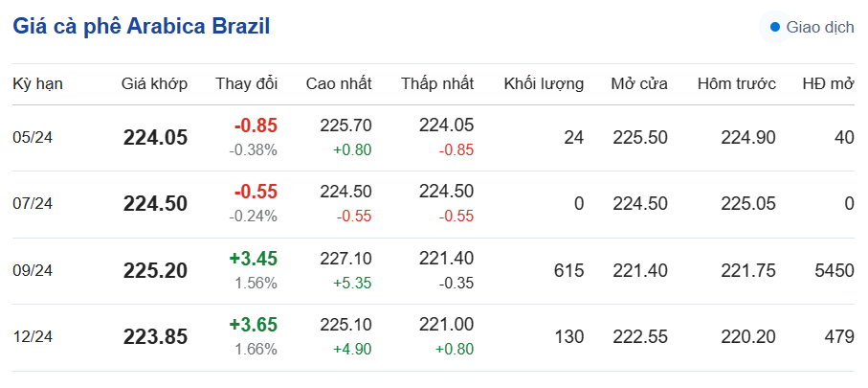Click the Cao nhất column header
The width and height of the screenshot is (868, 388).
[339, 83]
